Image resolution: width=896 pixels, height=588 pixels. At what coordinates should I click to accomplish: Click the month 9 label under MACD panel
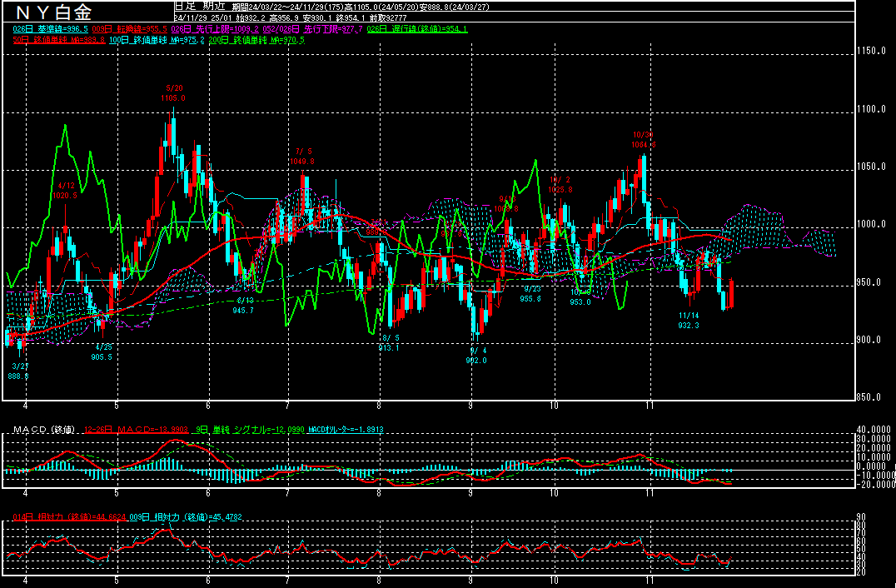pyautogui.click(x=470, y=492)
